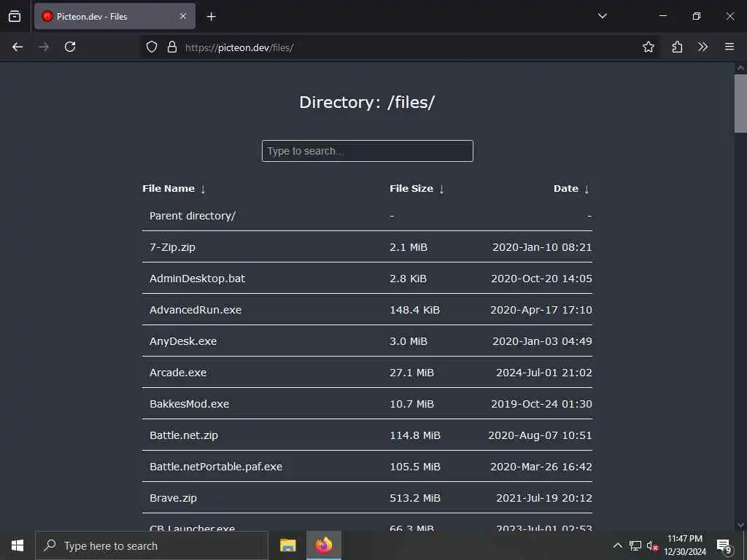Sort by File Name column arrow

pos(203,189)
